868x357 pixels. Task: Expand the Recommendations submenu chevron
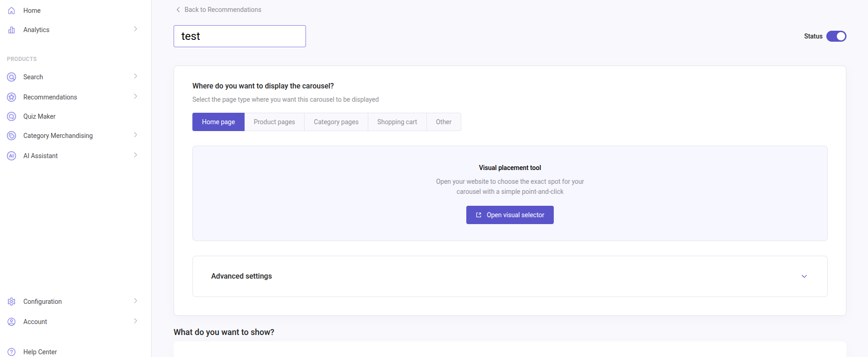pyautogui.click(x=136, y=96)
